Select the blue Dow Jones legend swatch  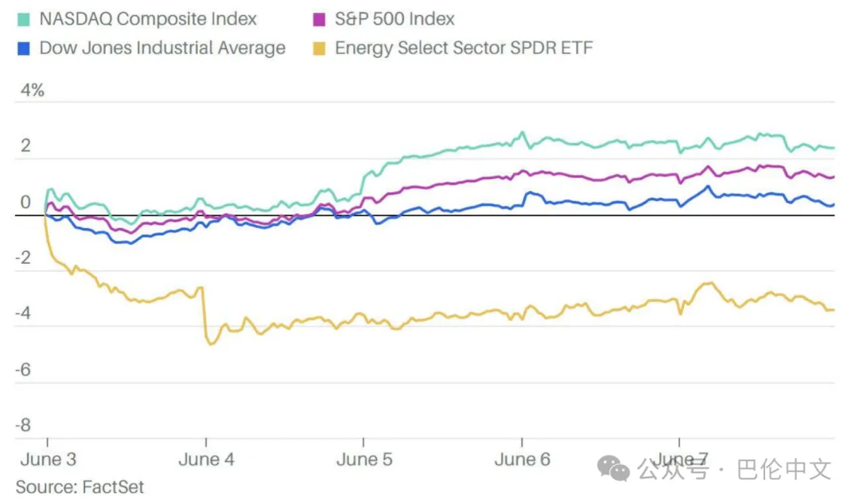pos(23,48)
